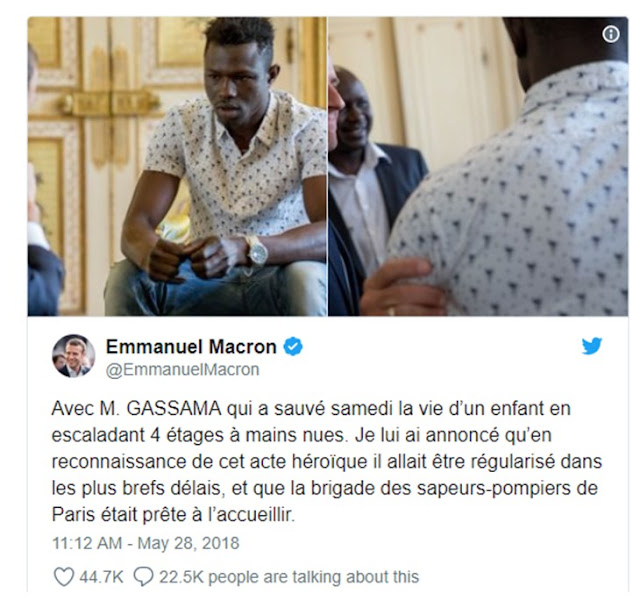
Task: Open Emmanuel Macron's round profile avatar
Action: [x=73, y=356]
